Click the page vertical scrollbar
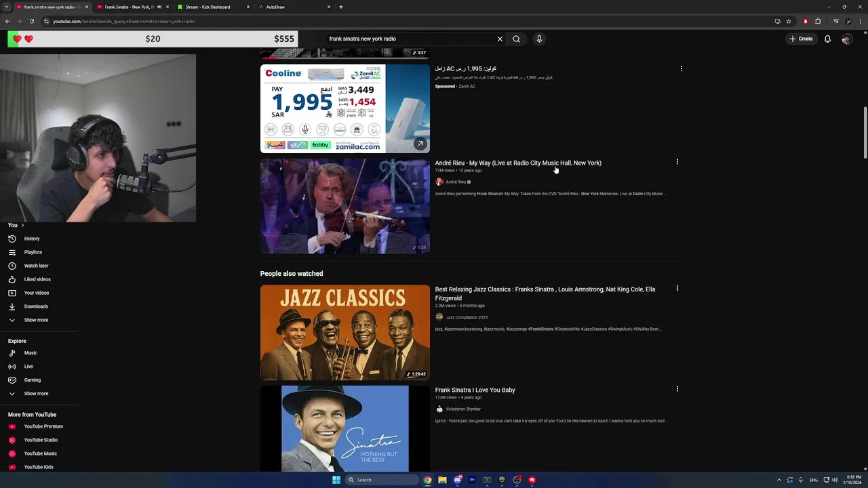The width and height of the screenshot is (868, 488). point(865,132)
